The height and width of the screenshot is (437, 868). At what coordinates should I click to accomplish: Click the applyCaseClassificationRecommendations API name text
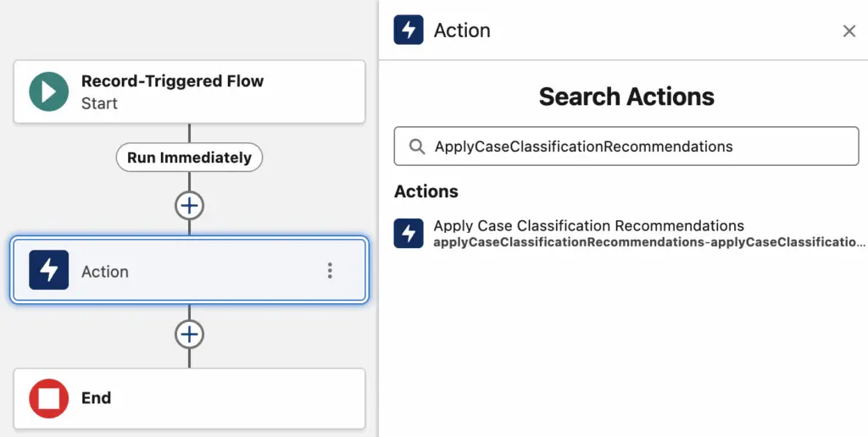click(648, 242)
